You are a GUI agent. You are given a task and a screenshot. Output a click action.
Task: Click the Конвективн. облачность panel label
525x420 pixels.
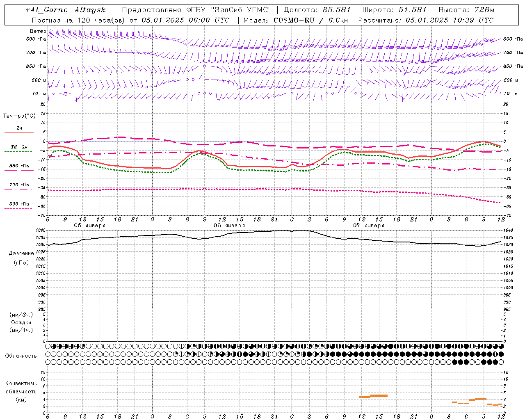[21, 388]
